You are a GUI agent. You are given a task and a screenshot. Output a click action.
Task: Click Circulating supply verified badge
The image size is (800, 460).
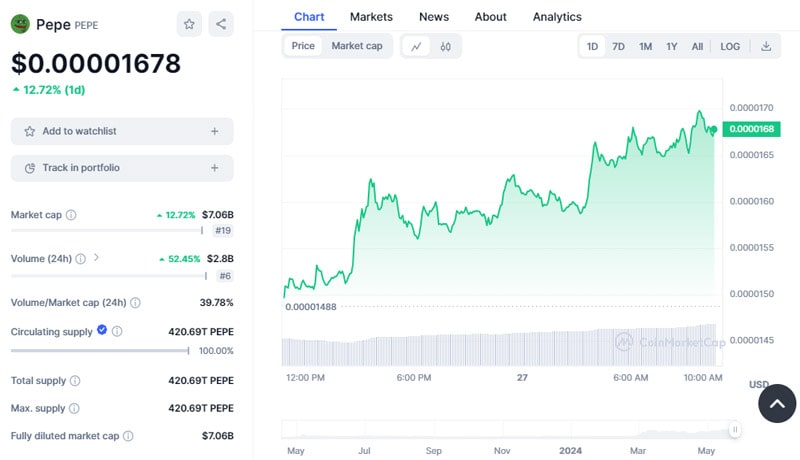(x=102, y=330)
